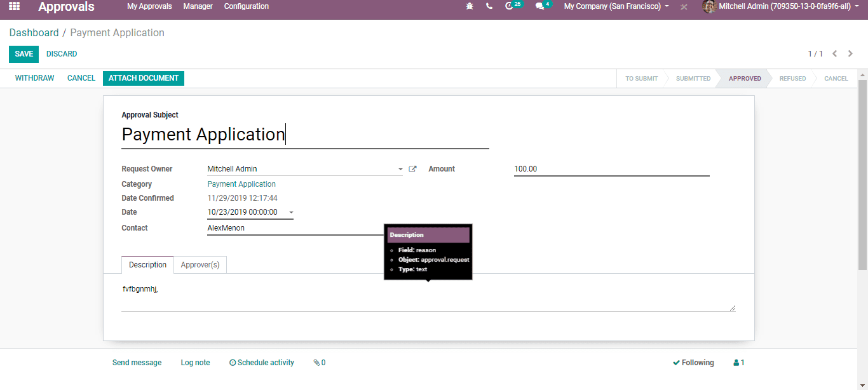Open Payment Application category link
The height and width of the screenshot is (390, 868).
click(241, 184)
